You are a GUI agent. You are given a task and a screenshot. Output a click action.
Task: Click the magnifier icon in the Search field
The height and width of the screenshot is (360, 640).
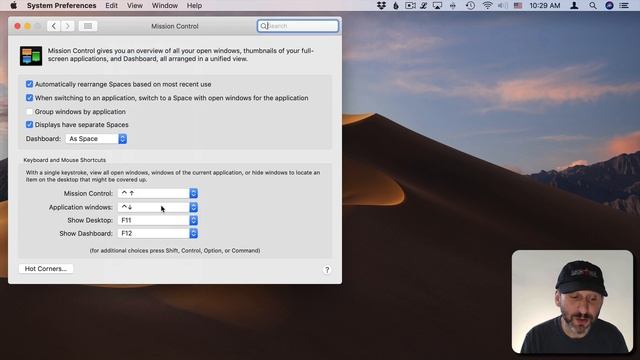tap(264, 26)
